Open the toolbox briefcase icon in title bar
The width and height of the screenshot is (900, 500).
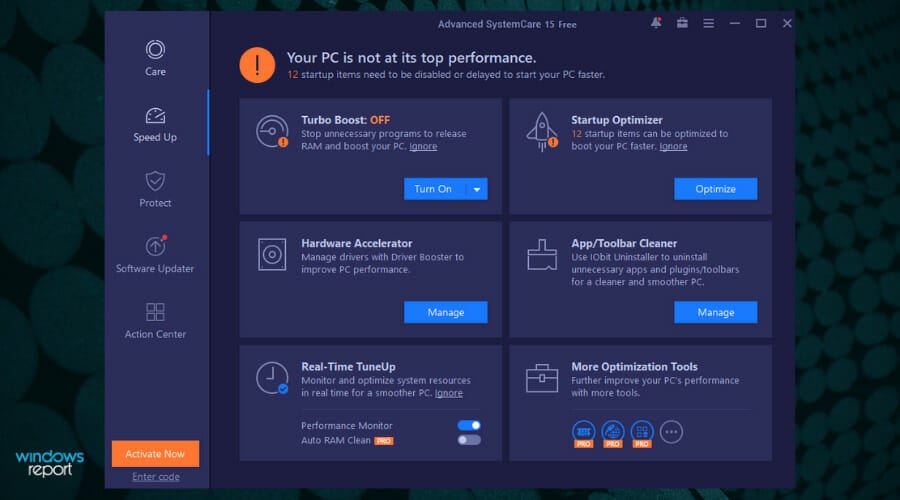click(682, 23)
